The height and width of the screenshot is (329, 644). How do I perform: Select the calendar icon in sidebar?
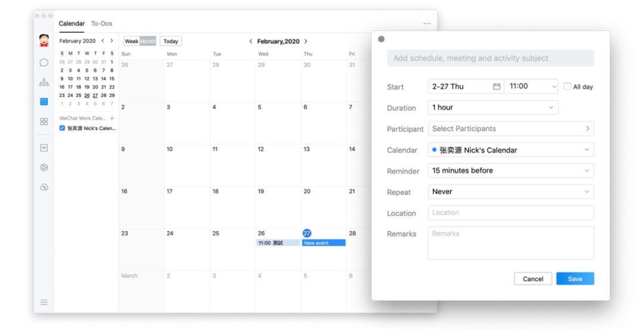[44, 101]
